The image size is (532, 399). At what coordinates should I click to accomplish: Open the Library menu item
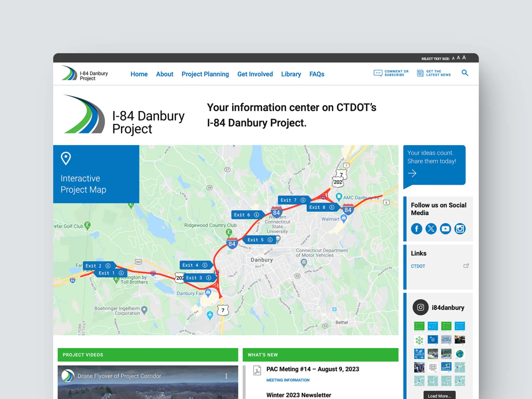(291, 74)
